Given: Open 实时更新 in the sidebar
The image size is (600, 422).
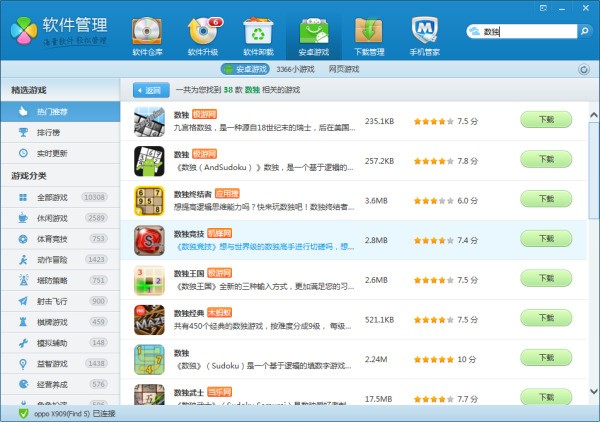Looking at the screenshot, I should click(x=60, y=153).
